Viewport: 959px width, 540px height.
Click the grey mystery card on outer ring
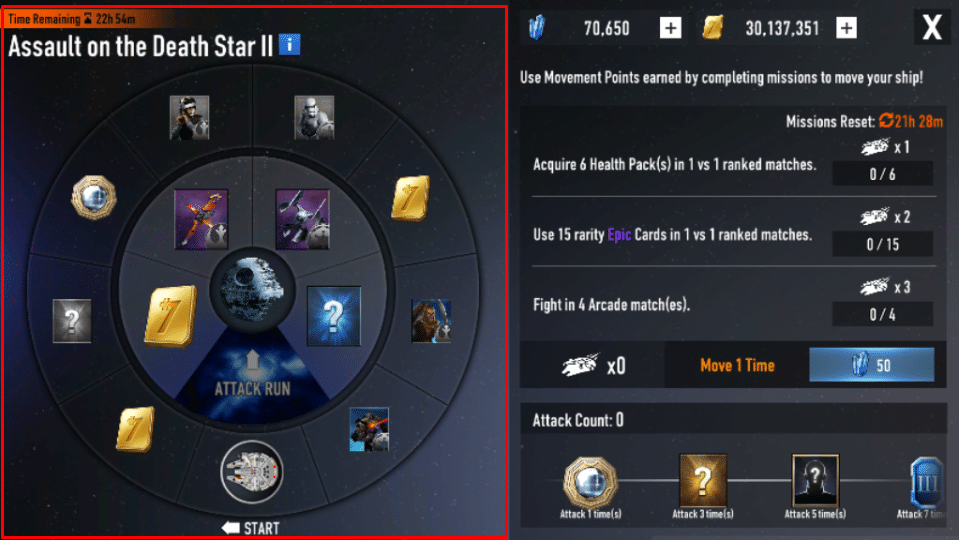72,320
